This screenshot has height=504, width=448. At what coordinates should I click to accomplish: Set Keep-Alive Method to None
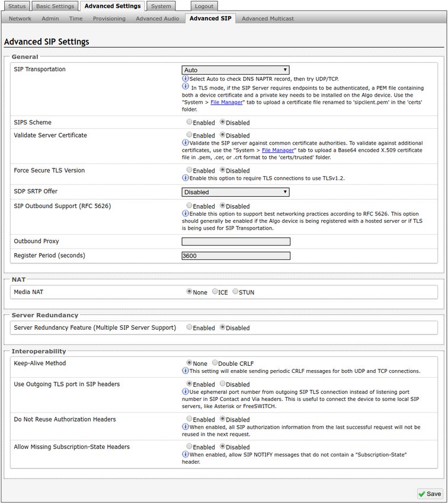pyautogui.click(x=189, y=362)
